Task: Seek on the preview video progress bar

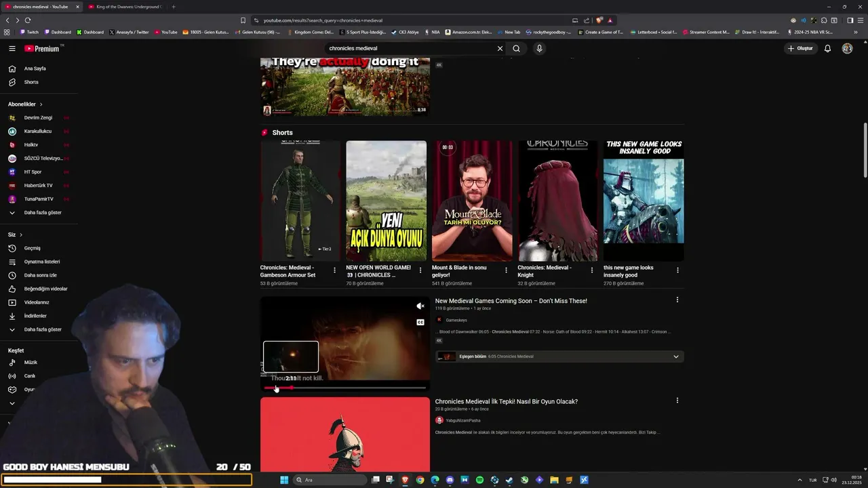Action: [345, 388]
